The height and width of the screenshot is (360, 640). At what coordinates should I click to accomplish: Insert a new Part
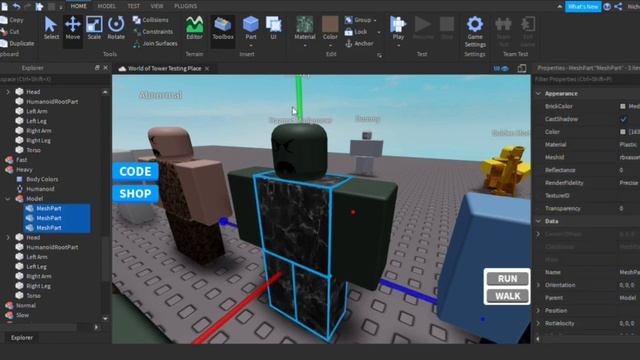[251, 28]
